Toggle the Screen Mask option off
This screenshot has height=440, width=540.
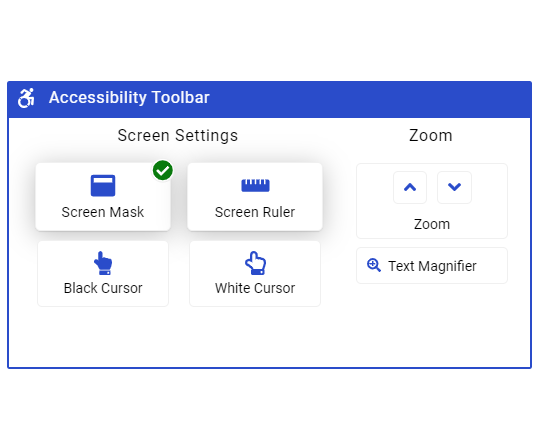pos(103,197)
